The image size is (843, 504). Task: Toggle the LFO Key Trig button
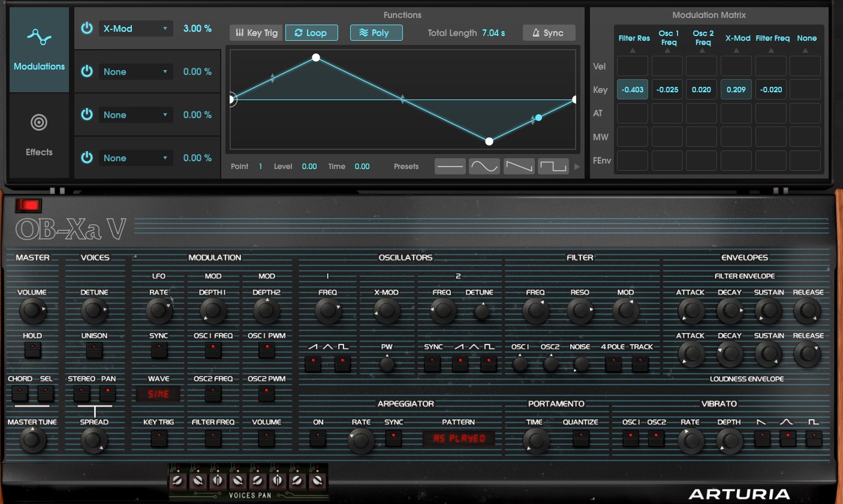159,439
